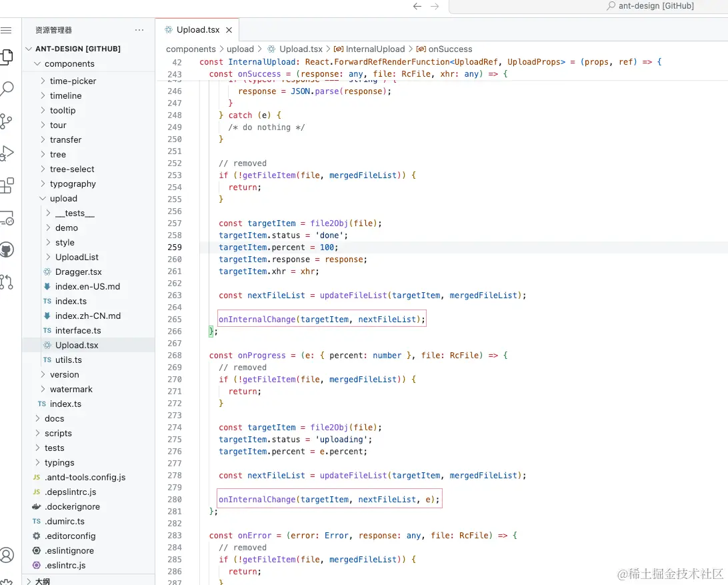Click the InternalUpload breadcrumb

coord(369,49)
